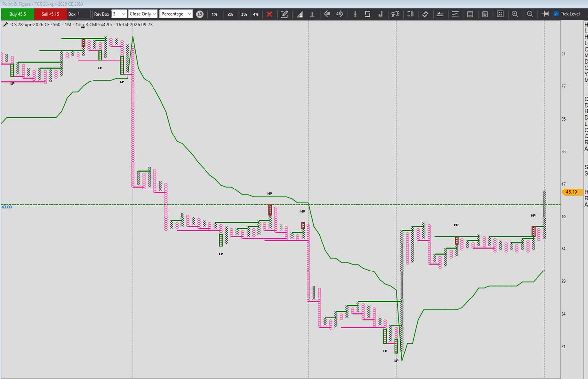
Task: Click the text cursor column icon
Action: point(410,14)
